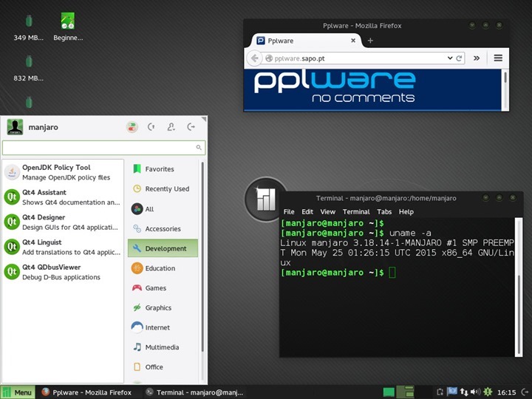The image size is (532, 399).
Task: Open the Terminal menu in Terminal
Action: pyautogui.click(x=356, y=212)
